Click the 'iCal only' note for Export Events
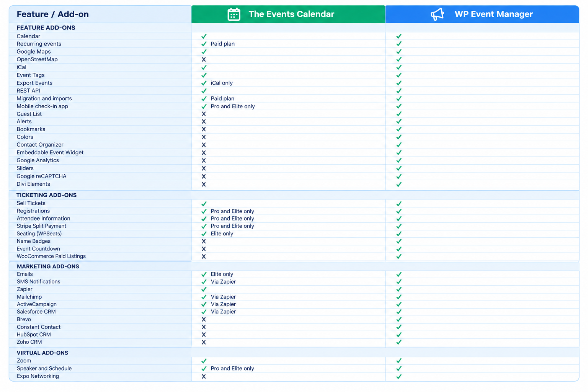588x392 pixels. click(x=222, y=83)
